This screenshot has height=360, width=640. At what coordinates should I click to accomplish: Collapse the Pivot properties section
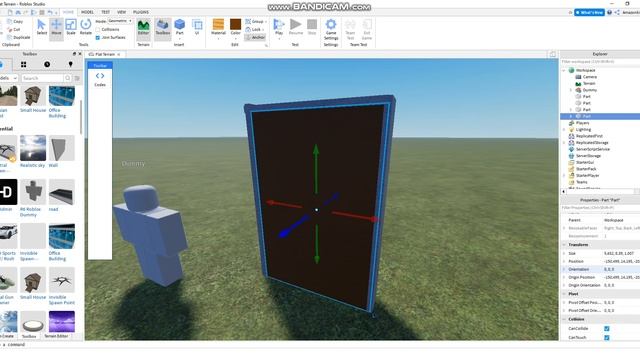(x=564, y=294)
